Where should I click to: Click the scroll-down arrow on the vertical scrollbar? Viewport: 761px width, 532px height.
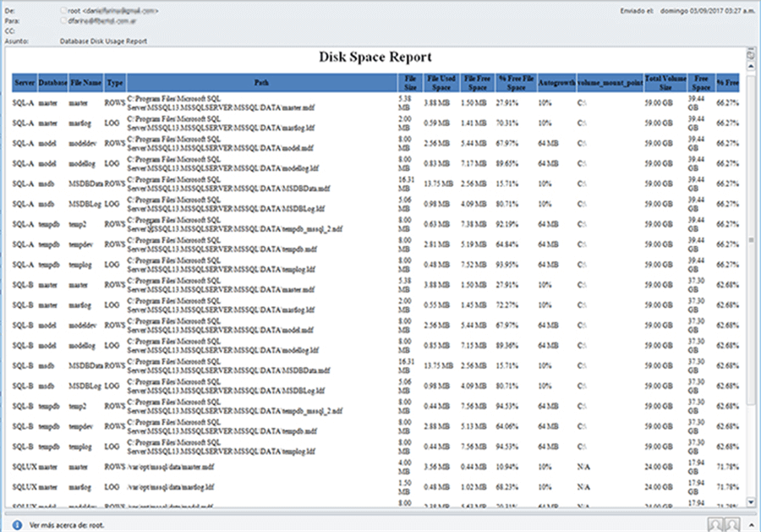coord(751,502)
